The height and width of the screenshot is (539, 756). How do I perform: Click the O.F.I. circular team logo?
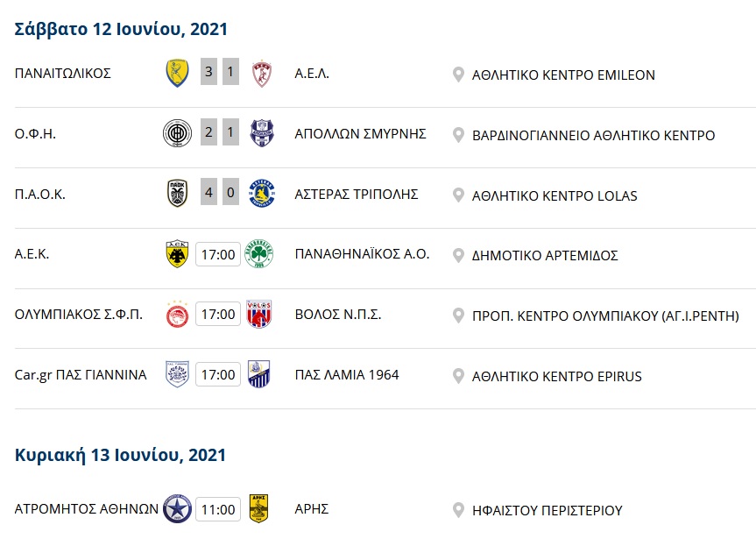click(177, 133)
